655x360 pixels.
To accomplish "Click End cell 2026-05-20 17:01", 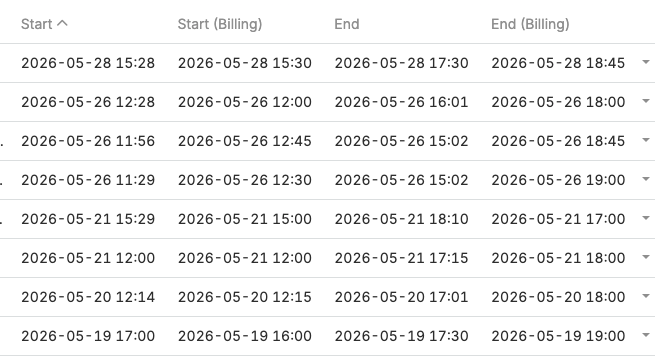I will 401,297.
